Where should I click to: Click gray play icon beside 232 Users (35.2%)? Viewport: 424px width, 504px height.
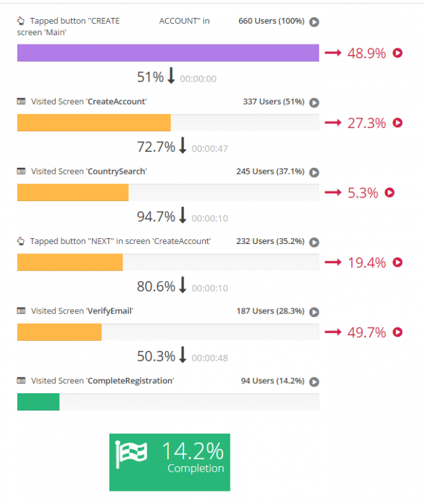tap(315, 242)
